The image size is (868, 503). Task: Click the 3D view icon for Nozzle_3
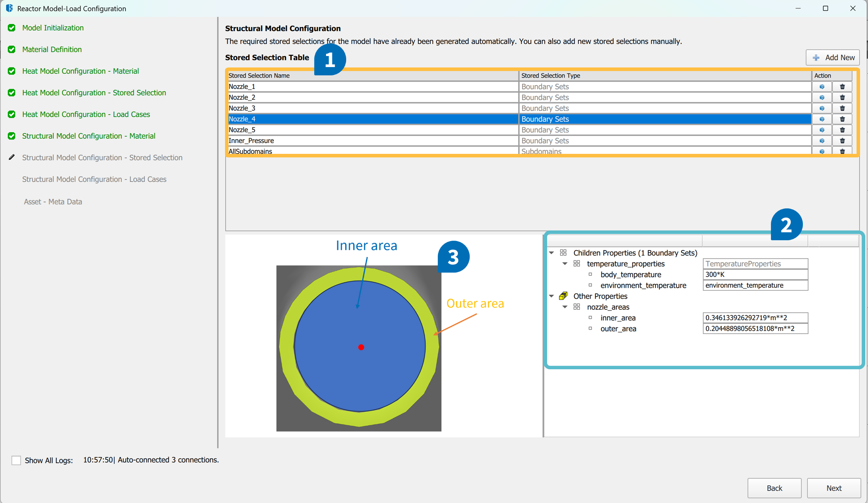pos(822,108)
